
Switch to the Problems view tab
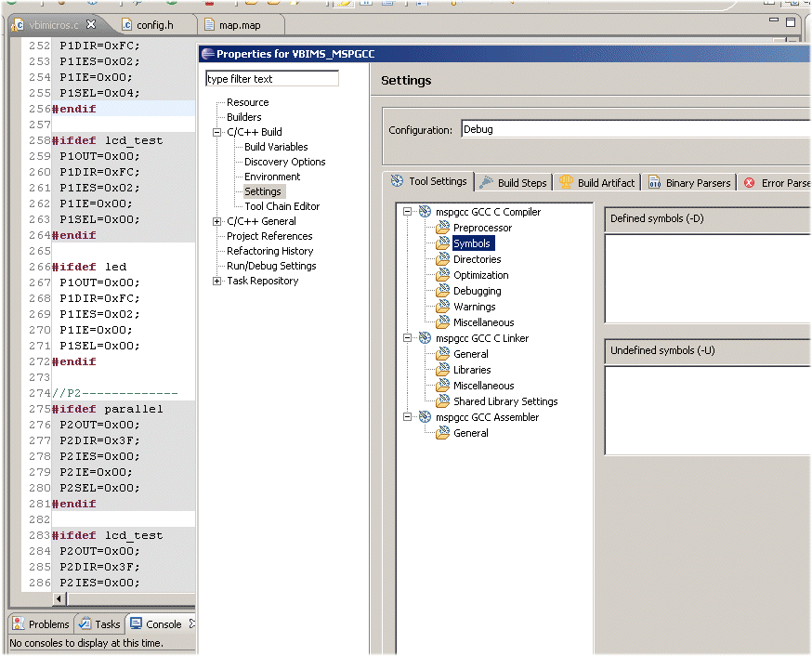pyautogui.click(x=40, y=624)
